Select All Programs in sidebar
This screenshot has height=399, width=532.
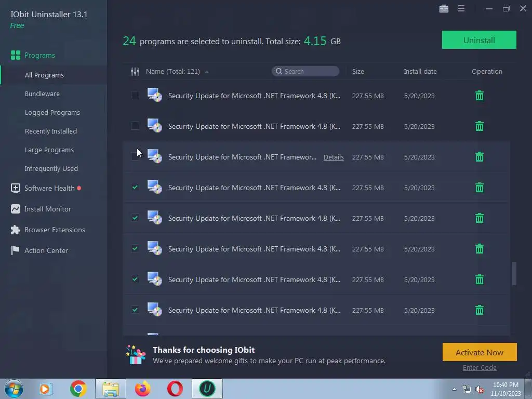(44, 75)
